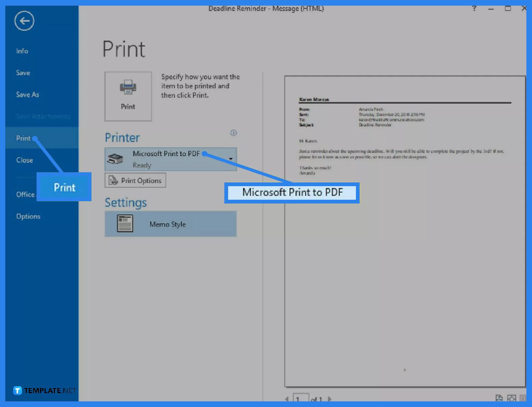Click Close in the left sidebar

tap(24, 160)
